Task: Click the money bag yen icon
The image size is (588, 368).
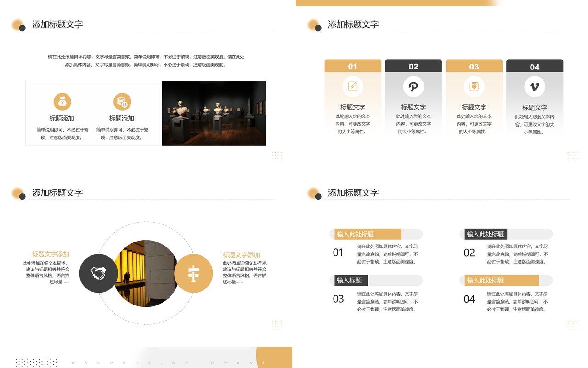Action: pyautogui.click(x=62, y=102)
